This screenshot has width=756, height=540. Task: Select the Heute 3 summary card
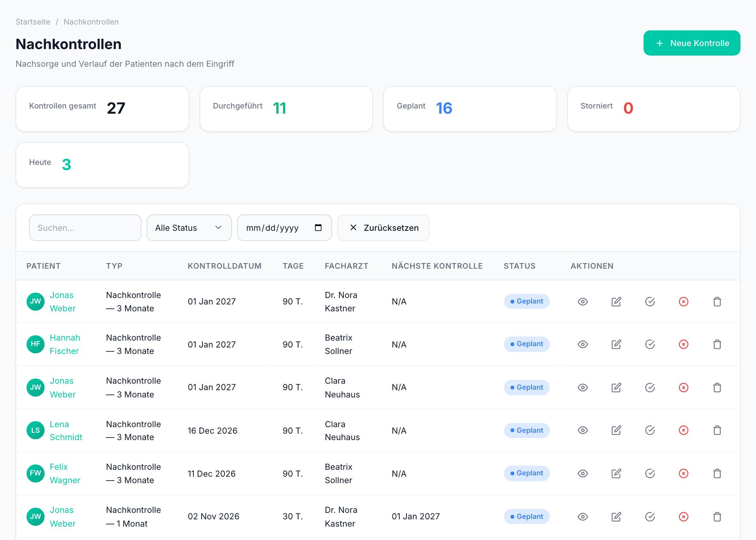click(102, 165)
